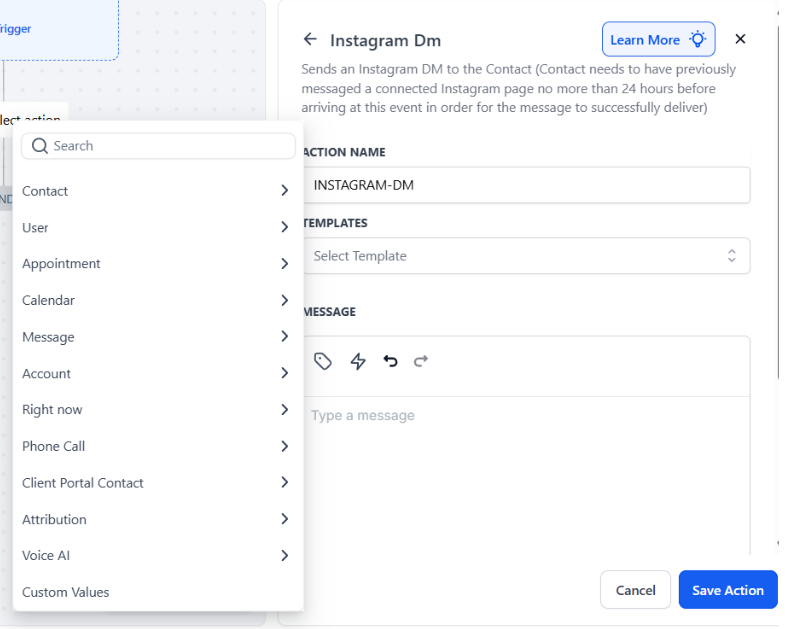
Task: Open the Right now submenu
Action: point(158,410)
